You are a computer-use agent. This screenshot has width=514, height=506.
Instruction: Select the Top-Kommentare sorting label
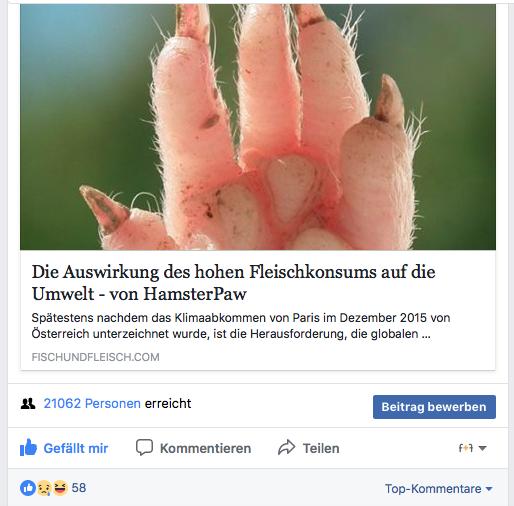pos(433,489)
